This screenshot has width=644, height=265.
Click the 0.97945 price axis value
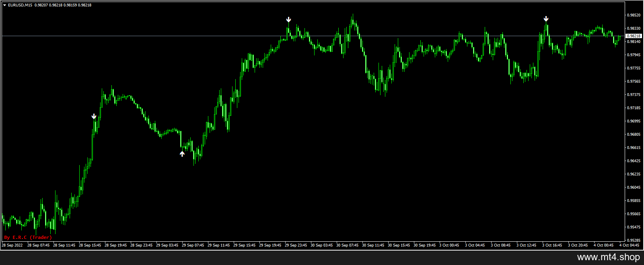coord(634,55)
